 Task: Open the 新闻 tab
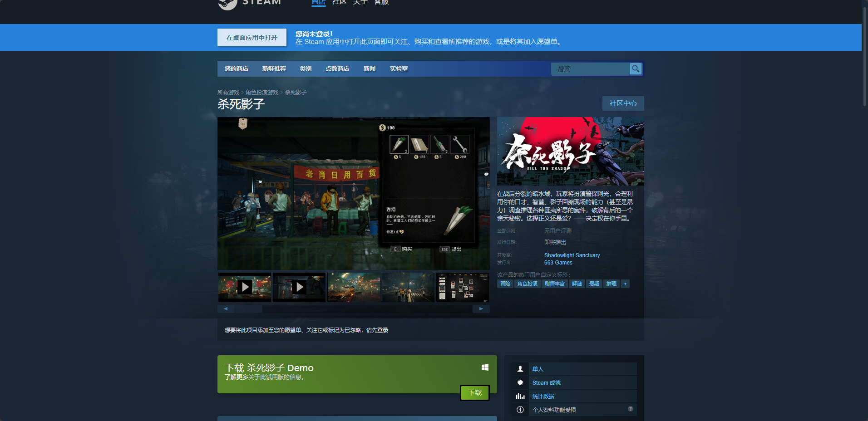coord(370,69)
